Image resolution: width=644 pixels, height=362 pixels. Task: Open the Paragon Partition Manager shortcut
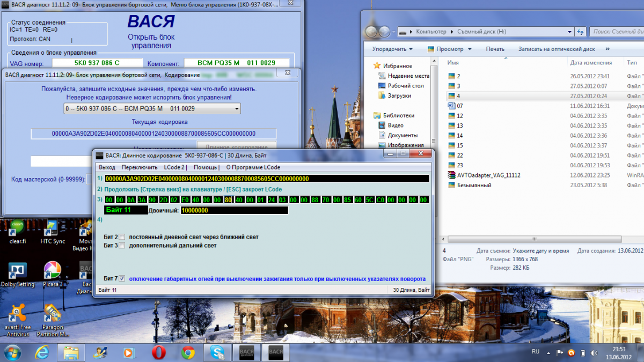52,321
